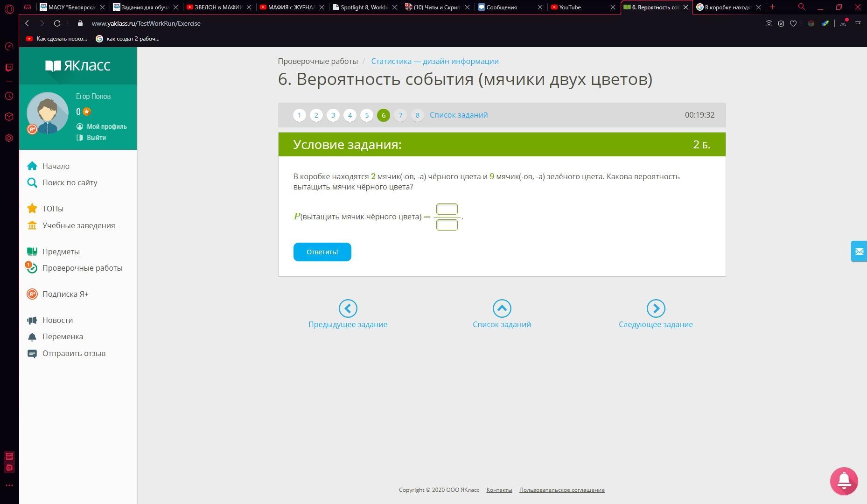This screenshot has height=504, width=867.
Task: Go to task number 7
Action: tap(400, 115)
